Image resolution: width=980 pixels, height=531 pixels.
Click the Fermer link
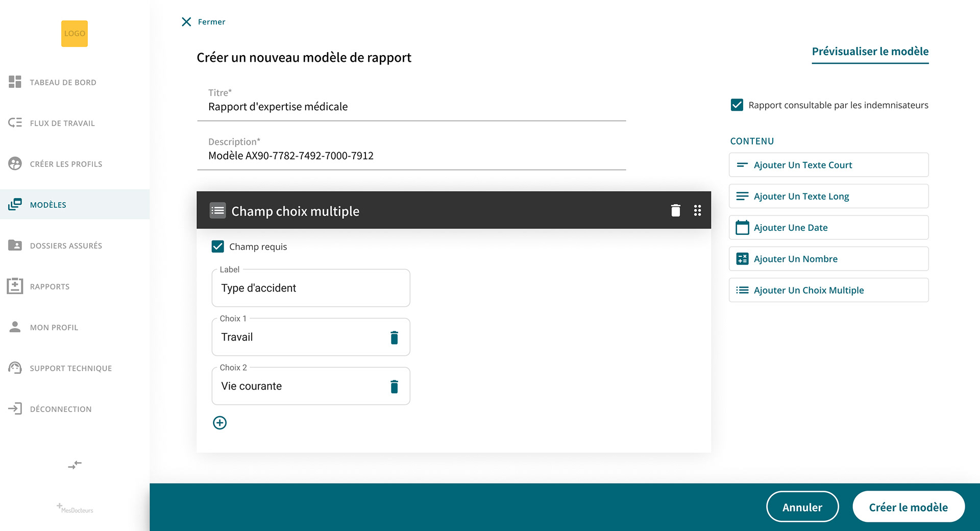211,21
